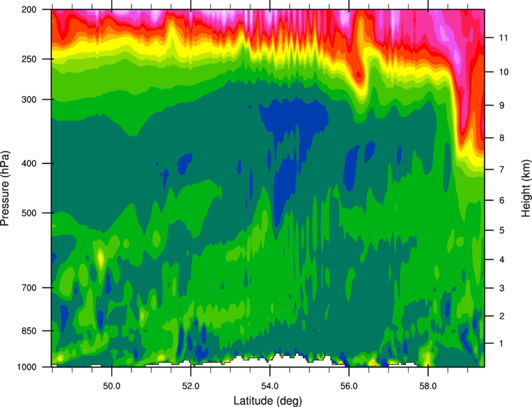Click the 52.0 latitude tick label
The width and height of the screenshot is (532, 407).
point(191,386)
